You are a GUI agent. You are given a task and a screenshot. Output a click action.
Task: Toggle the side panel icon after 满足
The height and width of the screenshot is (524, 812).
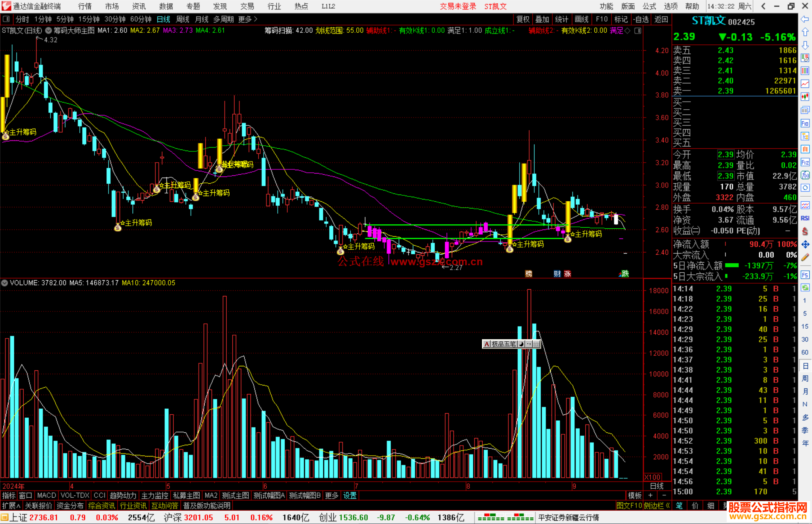coord(638,30)
